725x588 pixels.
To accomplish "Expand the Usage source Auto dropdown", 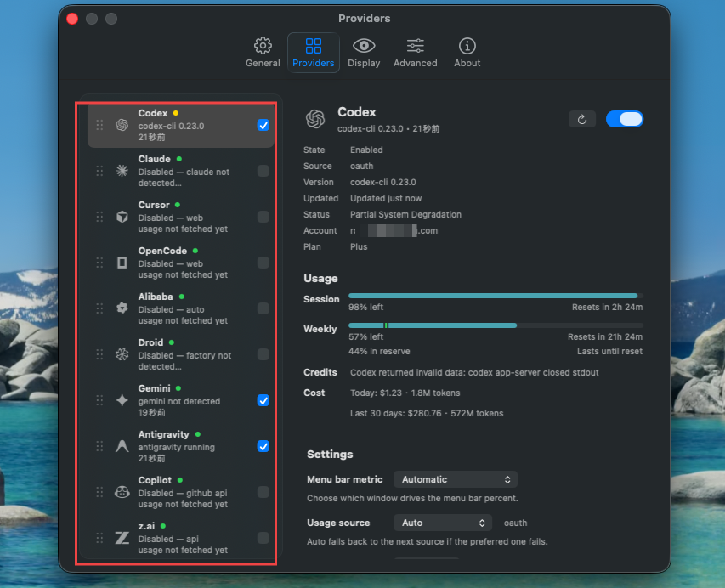I will (x=443, y=523).
